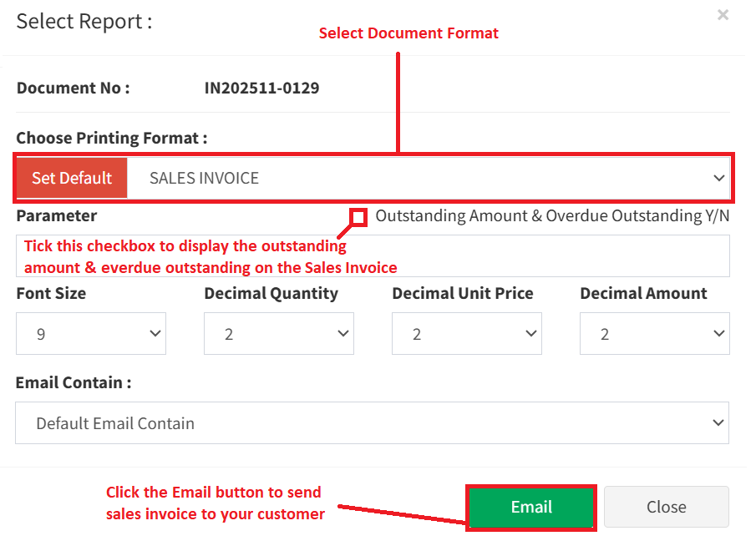Click the grey Close button
This screenshot has width=756, height=546.
click(x=666, y=507)
